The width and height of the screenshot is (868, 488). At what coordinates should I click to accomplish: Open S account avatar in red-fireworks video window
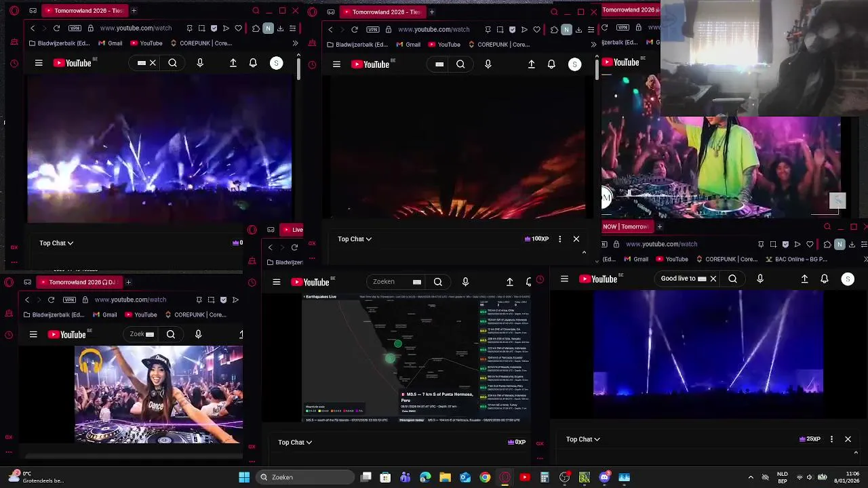point(574,64)
